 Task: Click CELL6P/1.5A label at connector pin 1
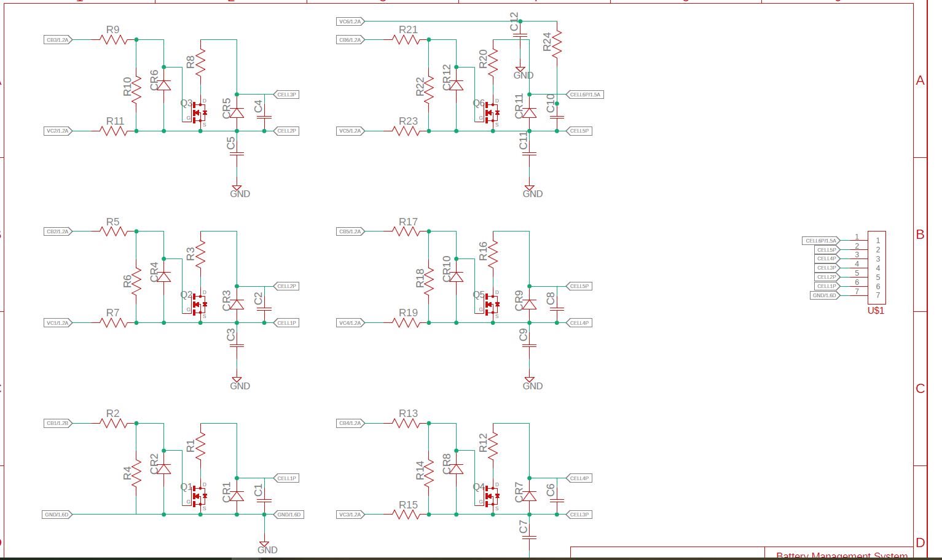coord(821,241)
